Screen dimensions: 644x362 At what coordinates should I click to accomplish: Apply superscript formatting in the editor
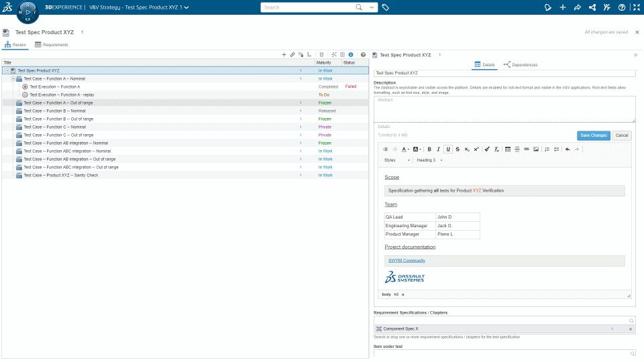click(476, 149)
